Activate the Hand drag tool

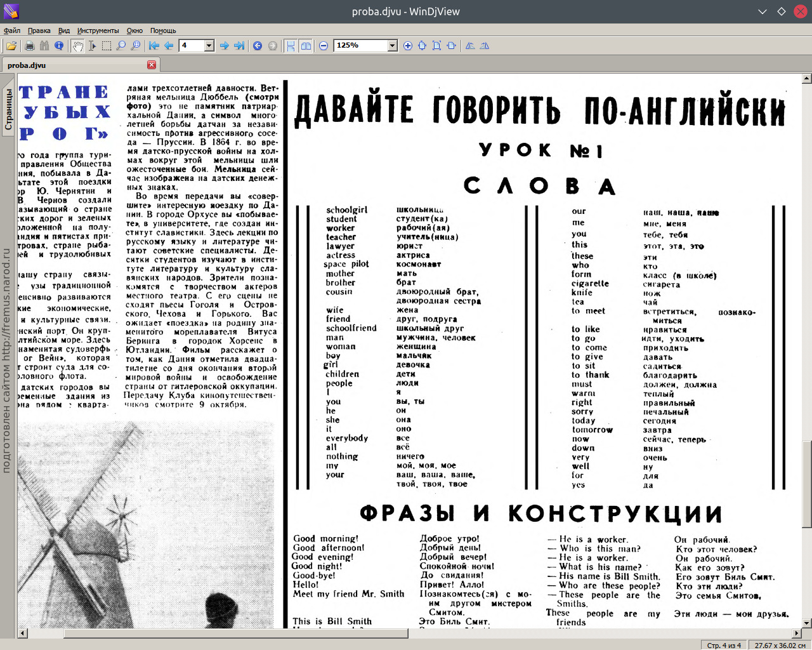pyautogui.click(x=77, y=46)
